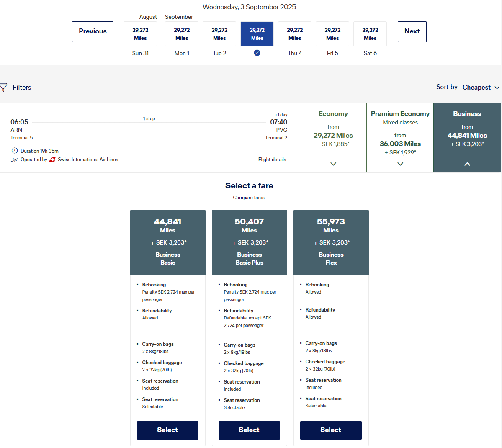
Task: Select Tue 2 date tile
Action: click(x=220, y=34)
